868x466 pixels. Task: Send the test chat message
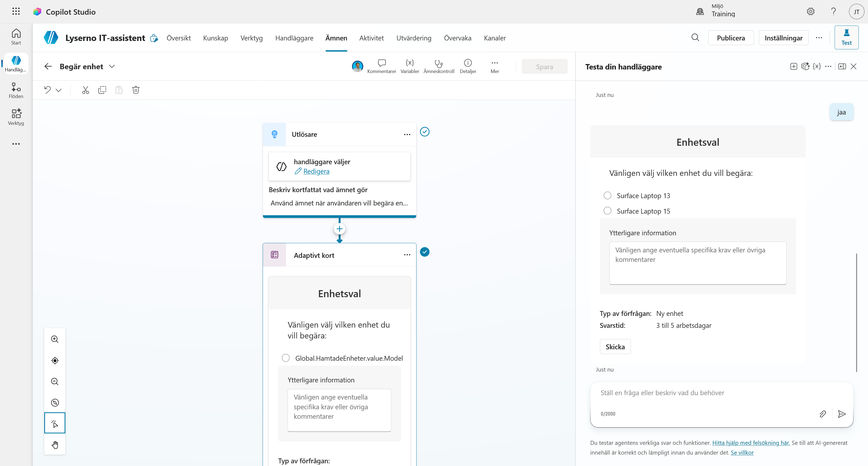pos(842,414)
